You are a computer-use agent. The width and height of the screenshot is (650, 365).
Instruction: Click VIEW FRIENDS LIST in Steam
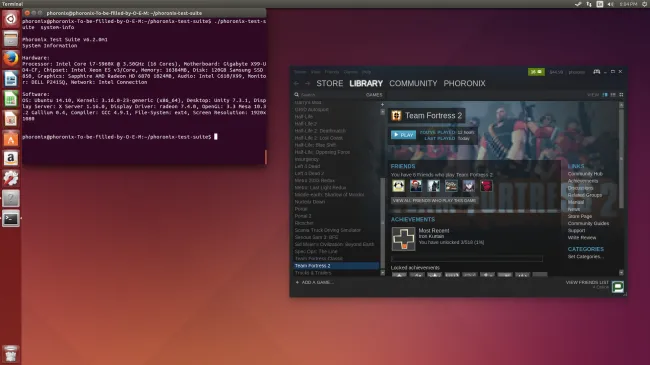(587, 282)
